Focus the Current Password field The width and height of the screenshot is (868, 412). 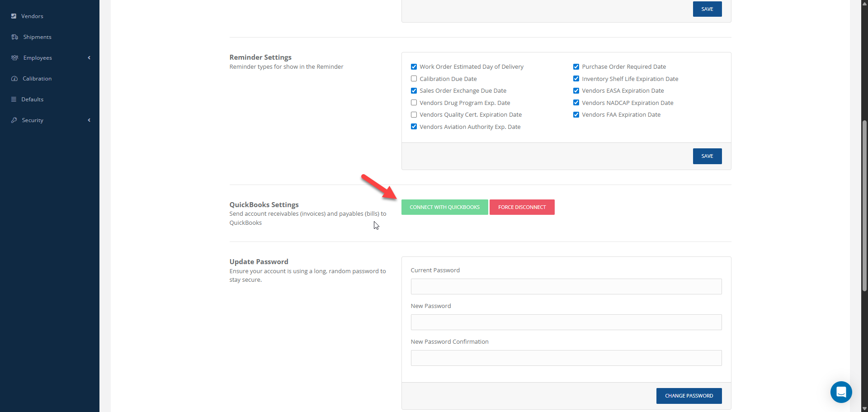click(x=566, y=287)
